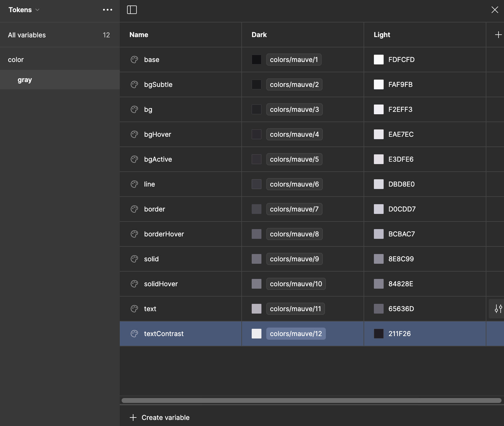This screenshot has width=504, height=426.
Task: Click the palette icon for border
Action: click(134, 209)
